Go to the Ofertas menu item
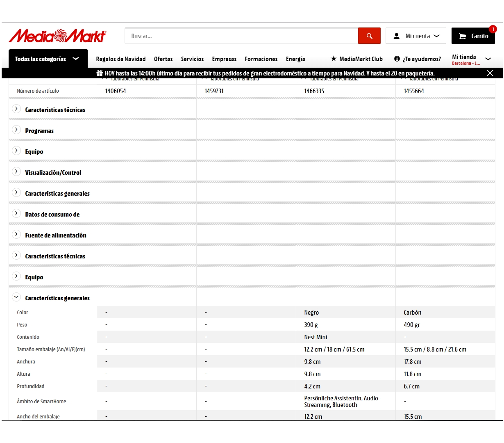This screenshot has width=504, height=443. click(x=163, y=59)
